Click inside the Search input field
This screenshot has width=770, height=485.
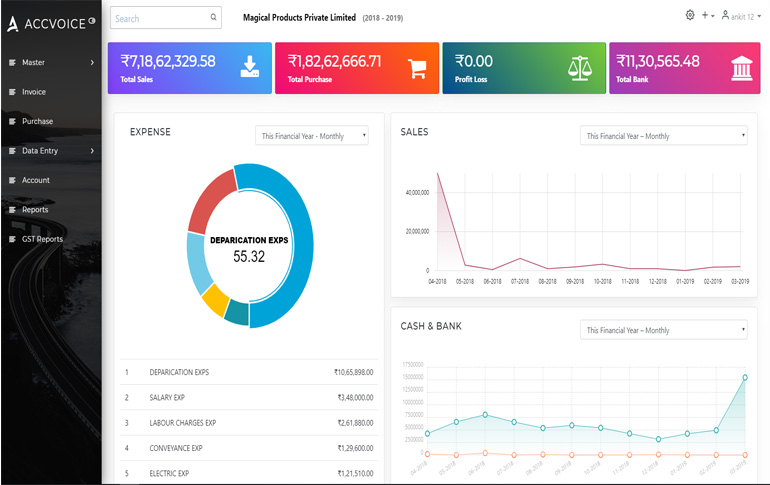click(x=158, y=18)
